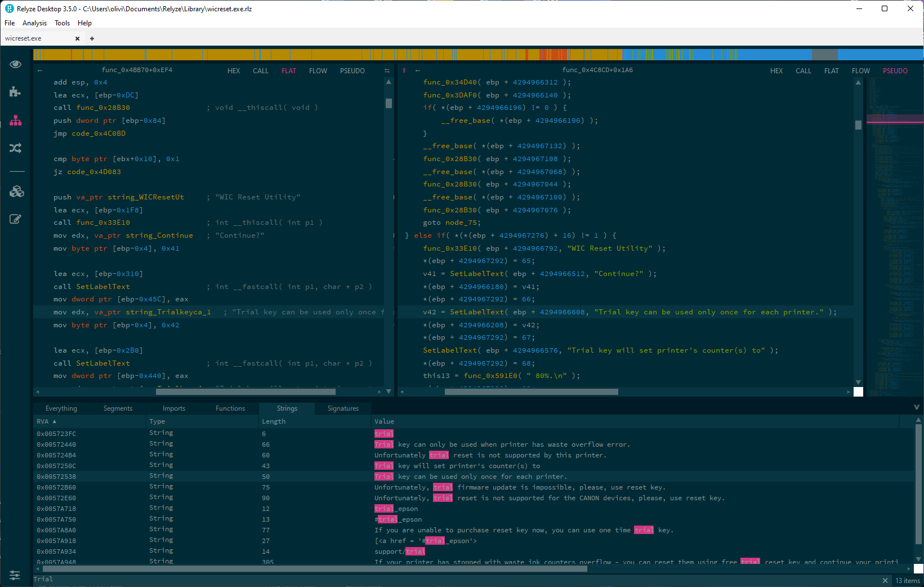The height and width of the screenshot is (587, 924).
Task: Select PSEUDO view in right panel
Action: (895, 71)
